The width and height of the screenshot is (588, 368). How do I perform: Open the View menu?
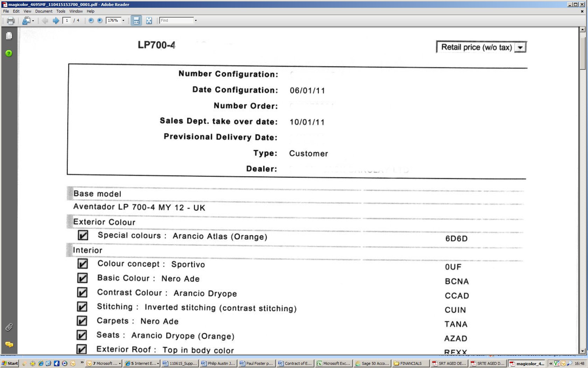tap(27, 11)
